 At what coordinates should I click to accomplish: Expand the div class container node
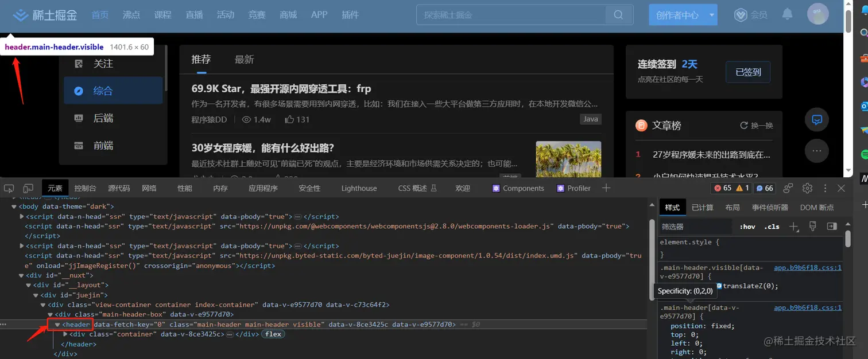tap(65, 334)
